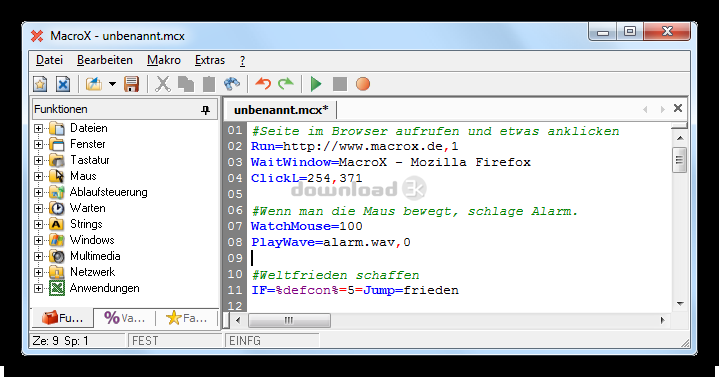Open the Makro menu
The image size is (719, 377).
pos(164,60)
